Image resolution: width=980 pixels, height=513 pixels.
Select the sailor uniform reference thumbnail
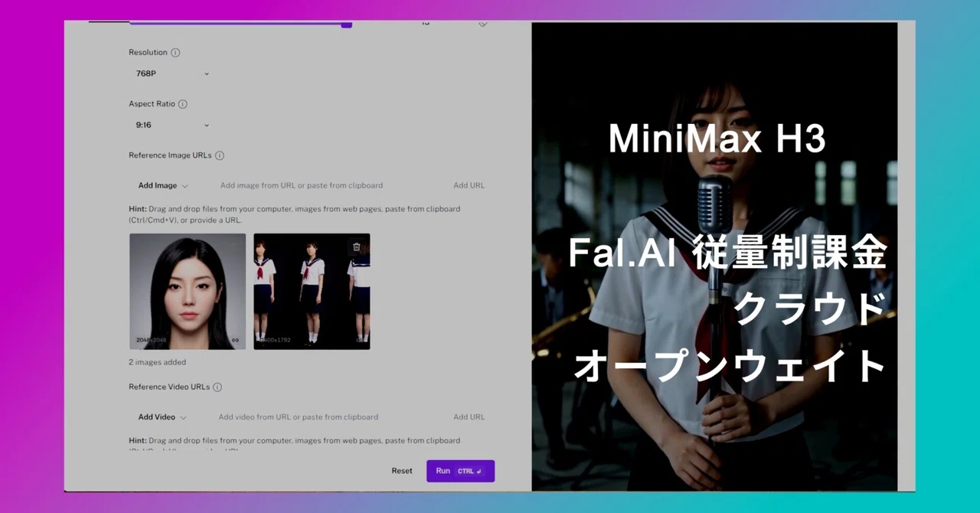[312, 292]
